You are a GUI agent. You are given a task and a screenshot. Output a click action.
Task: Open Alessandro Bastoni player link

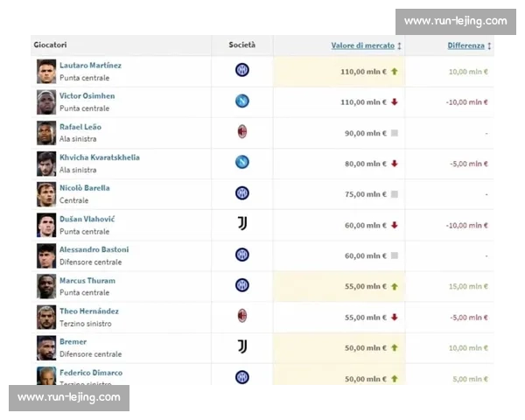(x=94, y=249)
